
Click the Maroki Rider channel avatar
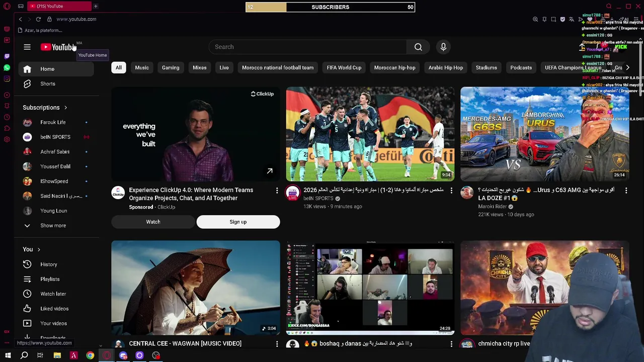[467, 193]
